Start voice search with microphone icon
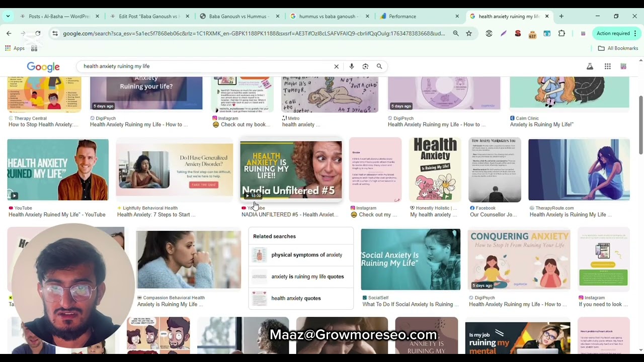Viewport: 644px width, 362px height. pyautogui.click(x=352, y=66)
